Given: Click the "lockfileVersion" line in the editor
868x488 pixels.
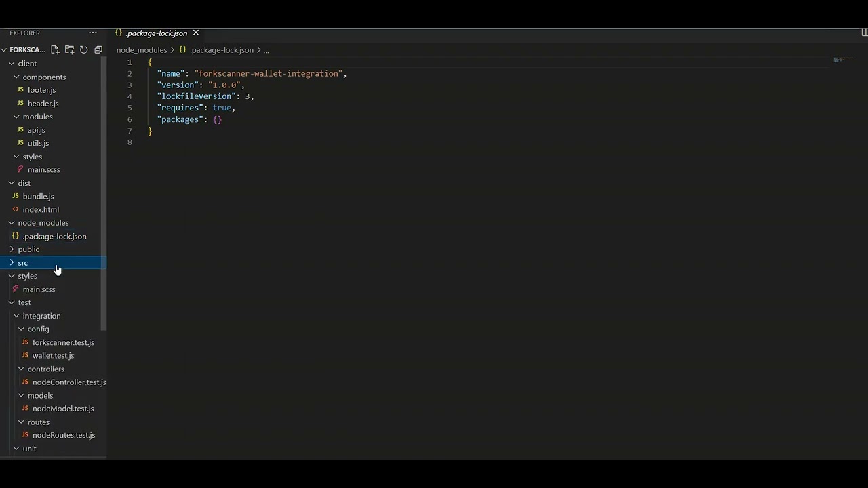Looking at the screenshot, I should [205, 96].
